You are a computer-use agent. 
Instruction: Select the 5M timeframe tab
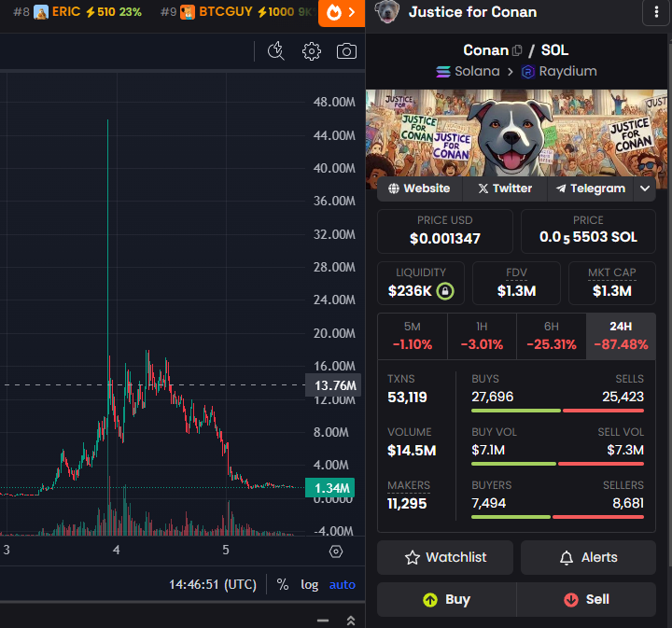coord(413,336)
